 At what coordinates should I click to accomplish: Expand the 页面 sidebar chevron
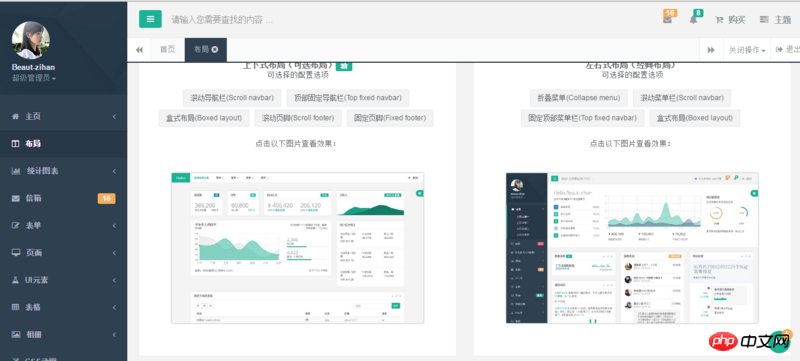point(114,252)
